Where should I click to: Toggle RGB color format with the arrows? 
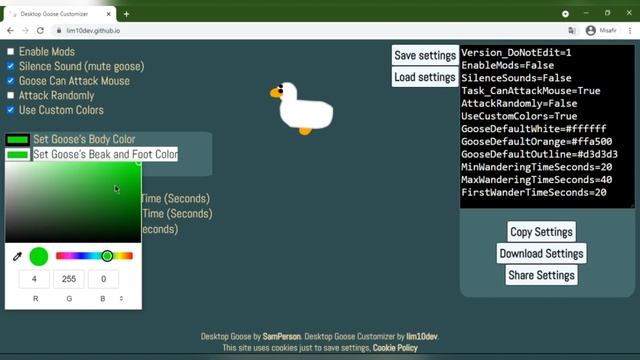point(121,299)
